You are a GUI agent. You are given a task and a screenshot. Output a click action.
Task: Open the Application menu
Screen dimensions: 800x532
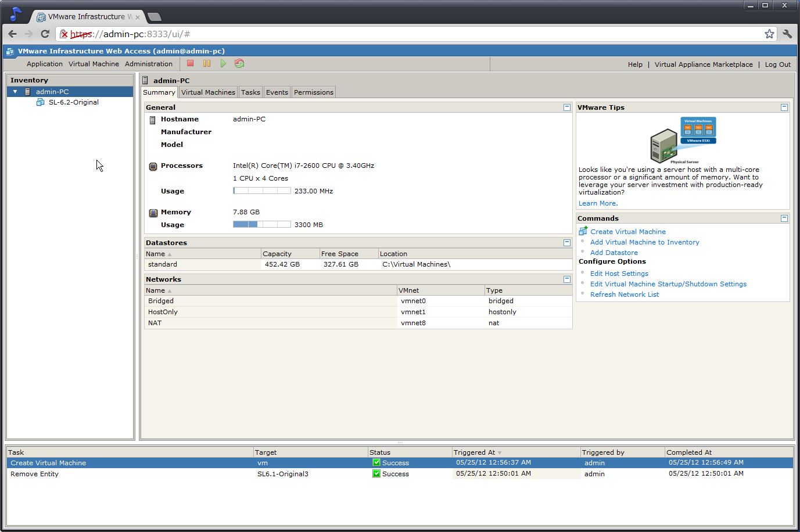point(45,64)
